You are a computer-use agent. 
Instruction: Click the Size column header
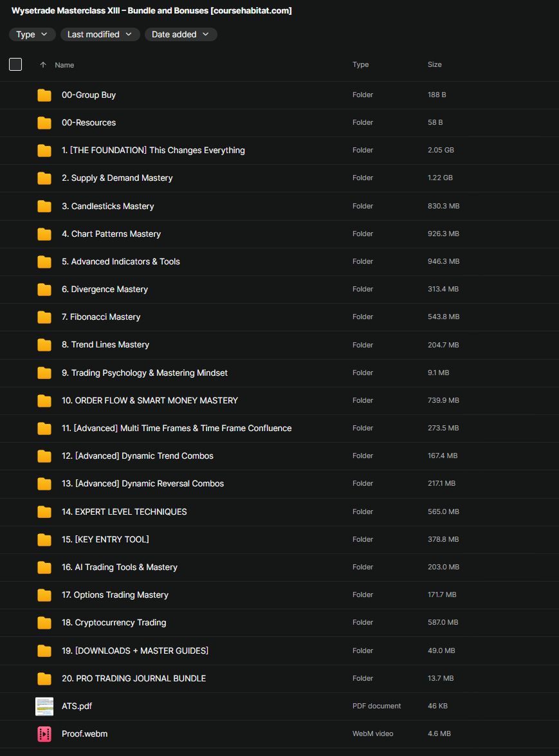point(435,64)
